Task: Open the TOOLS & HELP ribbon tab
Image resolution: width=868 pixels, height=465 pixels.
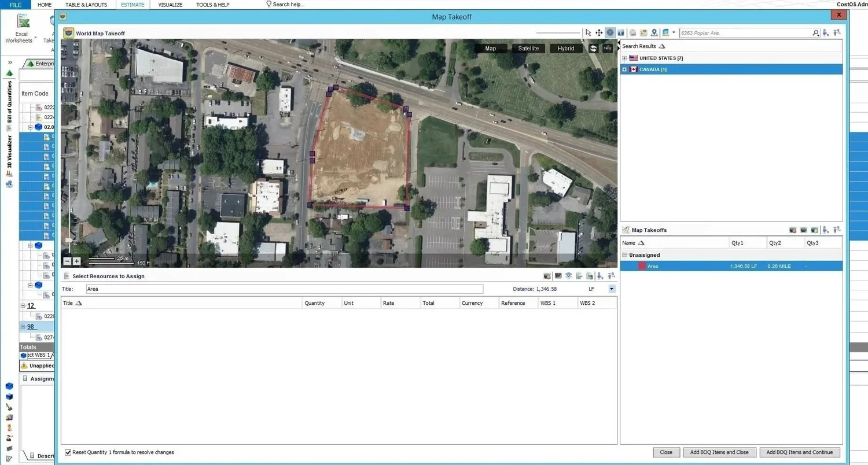Action: coord(212,5)
